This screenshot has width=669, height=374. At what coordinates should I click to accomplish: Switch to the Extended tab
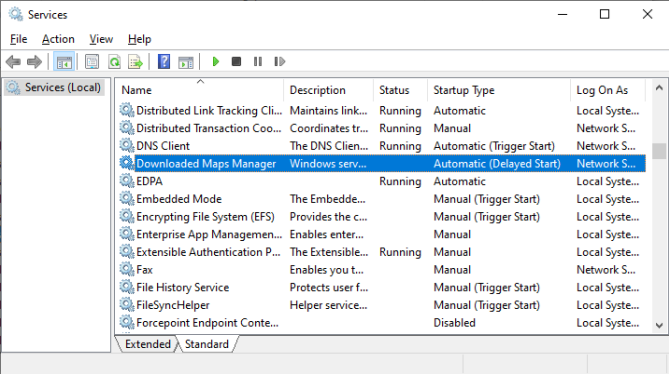click(148, 344)
